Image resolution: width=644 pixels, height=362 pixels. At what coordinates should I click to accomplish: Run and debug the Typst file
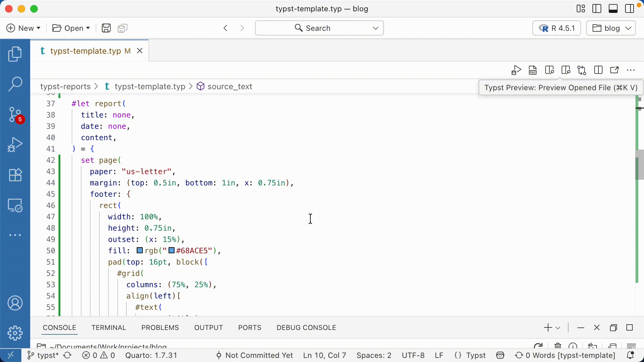tap(516, 70)
